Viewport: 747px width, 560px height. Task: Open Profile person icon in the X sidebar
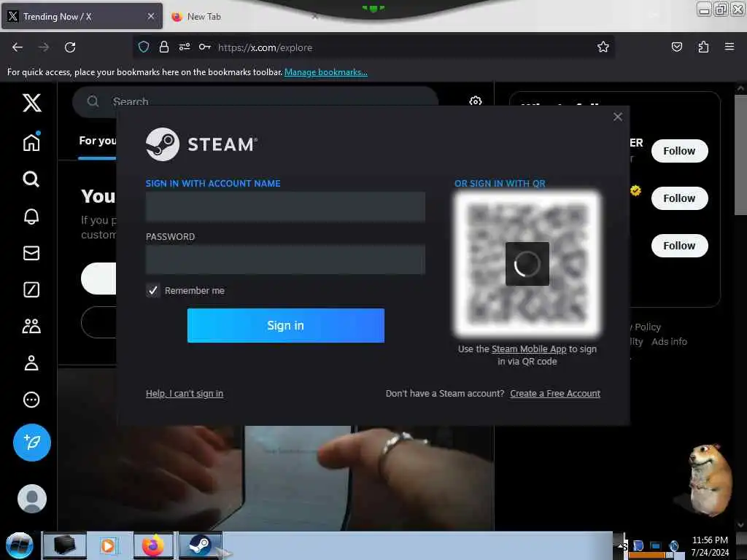click(x=31, y=363)
